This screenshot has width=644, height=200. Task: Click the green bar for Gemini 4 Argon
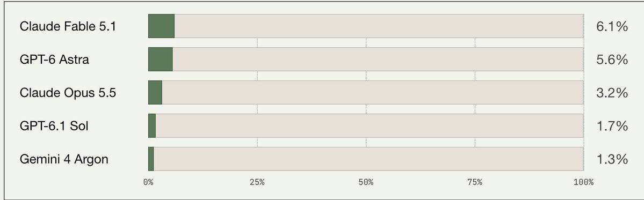click(x=151, y=159)
